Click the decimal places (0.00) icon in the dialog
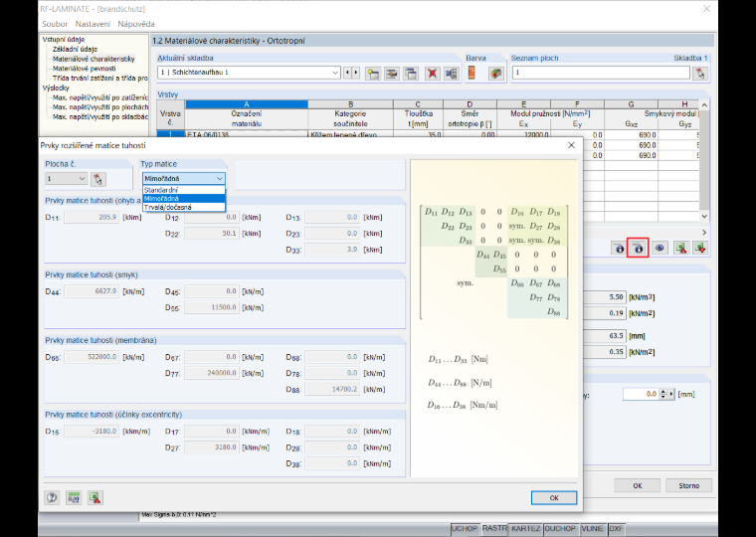Screen dimensions: 756x537 tap(74, 497)
